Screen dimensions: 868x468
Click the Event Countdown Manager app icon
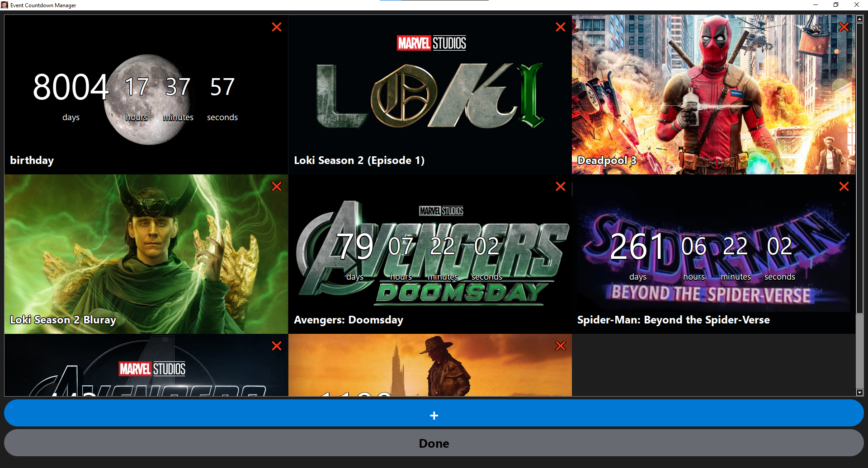click(x=5, y=5)
